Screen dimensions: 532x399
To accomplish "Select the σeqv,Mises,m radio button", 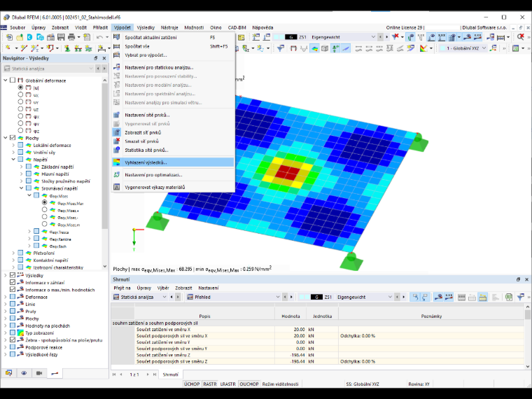I will click(x=44, y=224).
